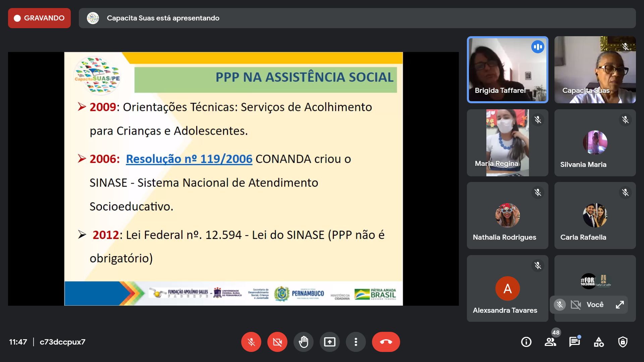Click Alexsandra Tavares avatar tile
Viewport: 644px width, 362px height.
pyautogui.click(x=507, y=288)
